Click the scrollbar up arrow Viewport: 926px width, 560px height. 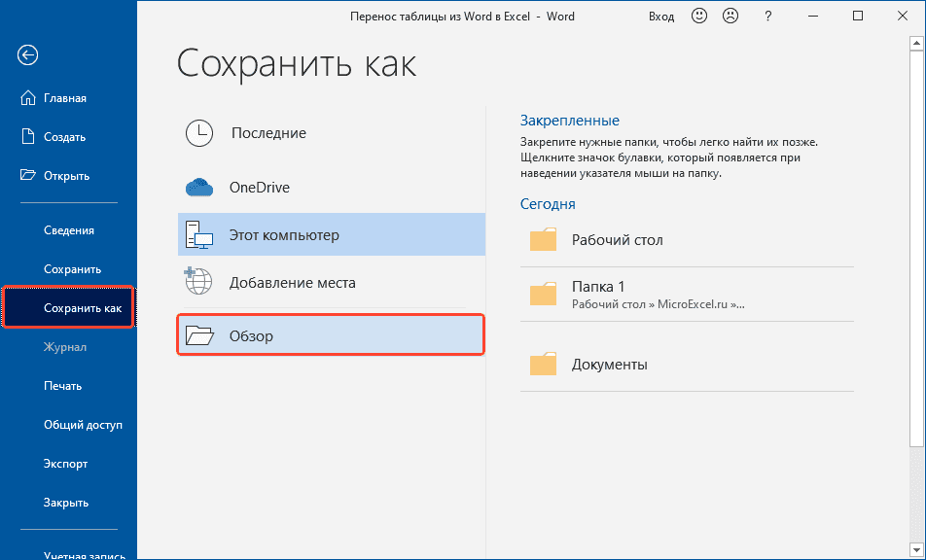click(x=916, y=42)
